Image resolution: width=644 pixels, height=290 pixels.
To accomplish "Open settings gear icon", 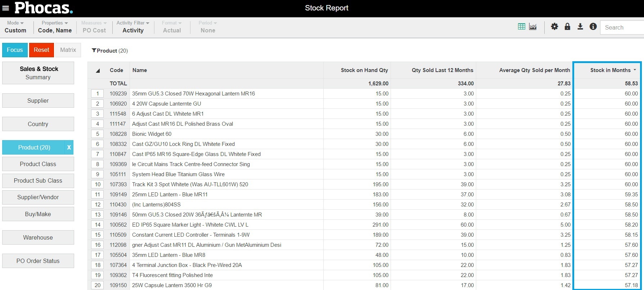I will coord(555,27).
